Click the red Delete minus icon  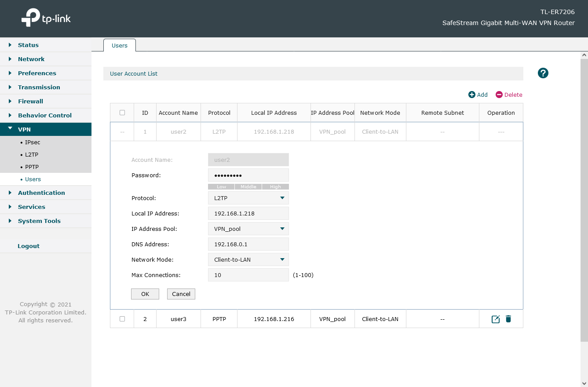click(x=499, y=95)
